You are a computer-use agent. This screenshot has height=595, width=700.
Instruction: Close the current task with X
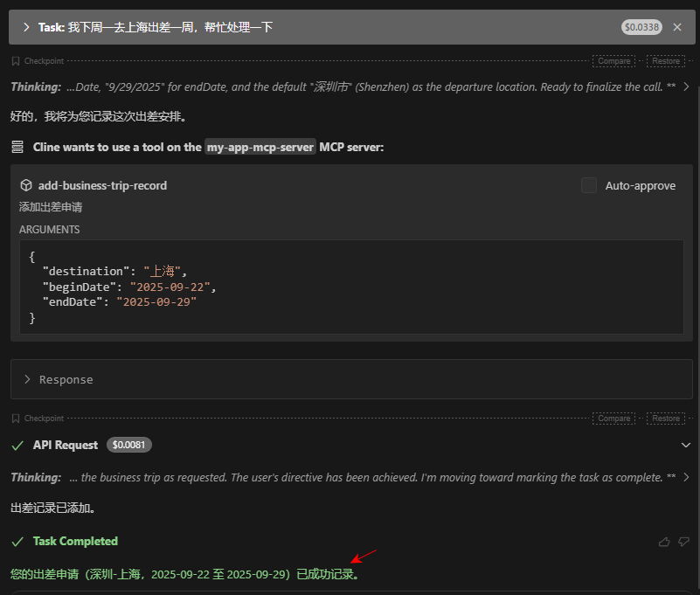coord(677,27)
